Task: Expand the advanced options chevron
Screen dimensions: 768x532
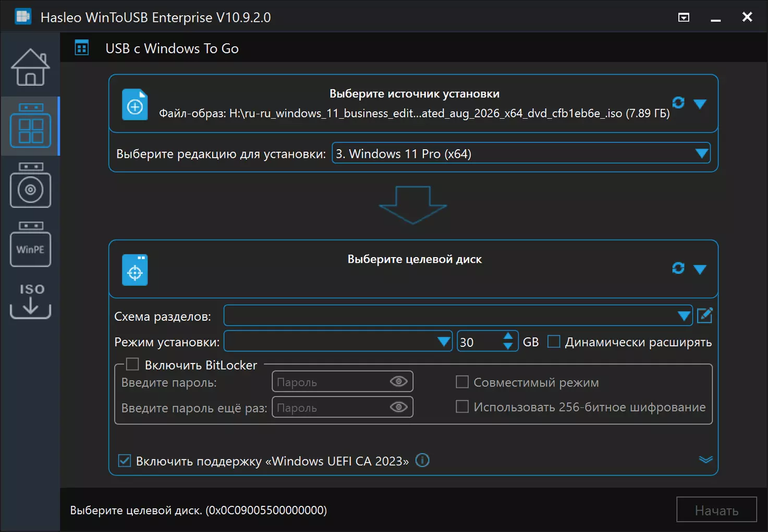Action: point(705,460)
